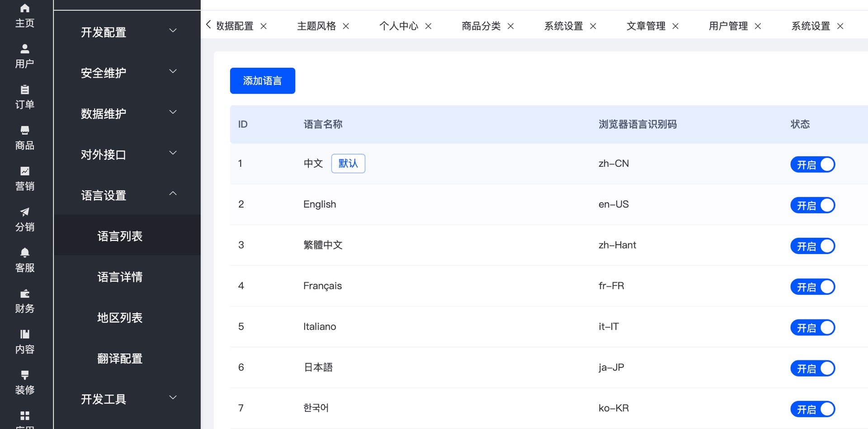This screenshot has height=429, width=868.
Task: Expand the 开发配置 menu section
Action: coord(127,32)
